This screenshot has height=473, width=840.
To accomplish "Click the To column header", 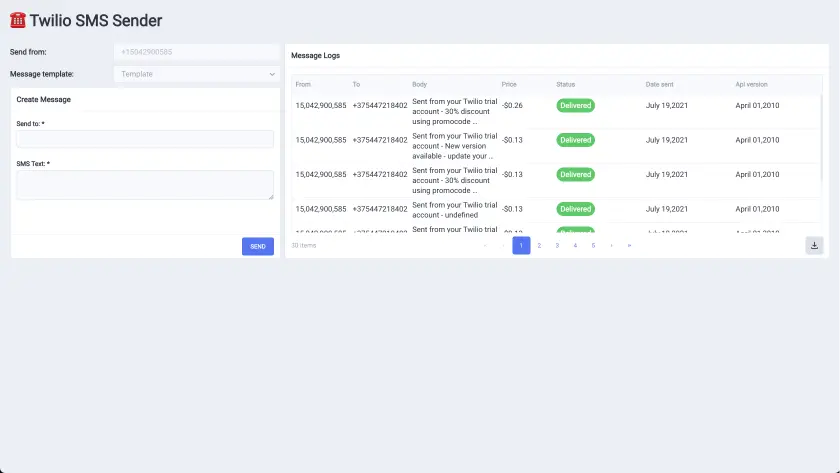I will click(356, 85).
